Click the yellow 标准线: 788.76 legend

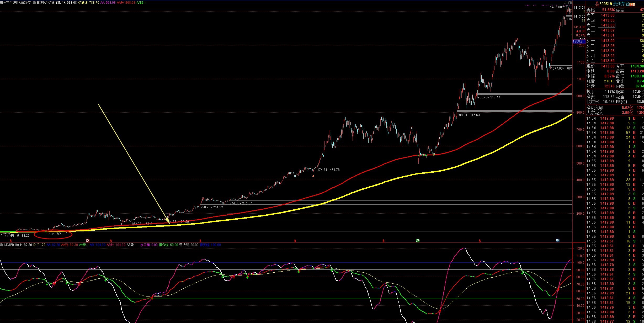[89, 3]
